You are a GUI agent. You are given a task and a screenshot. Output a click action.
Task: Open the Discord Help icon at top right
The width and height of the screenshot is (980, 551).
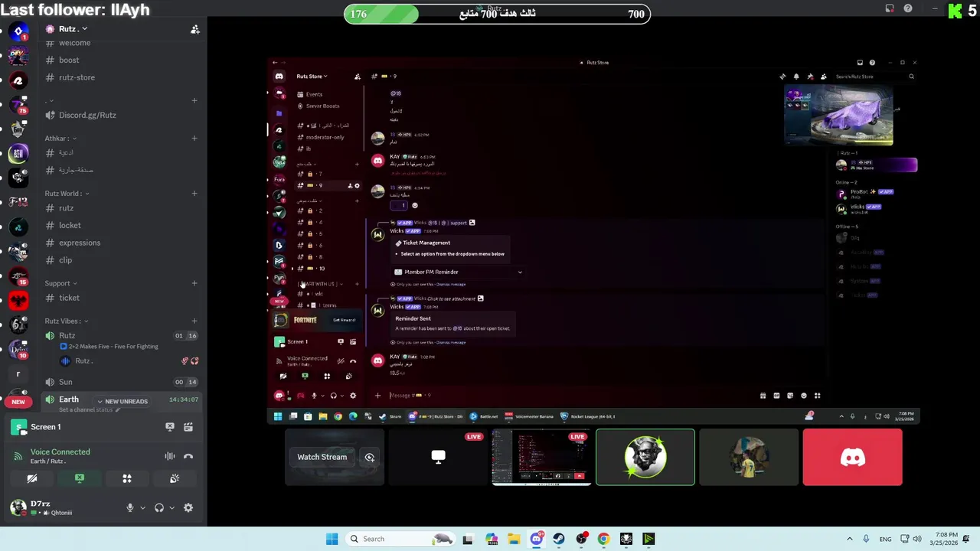point(908,8)
